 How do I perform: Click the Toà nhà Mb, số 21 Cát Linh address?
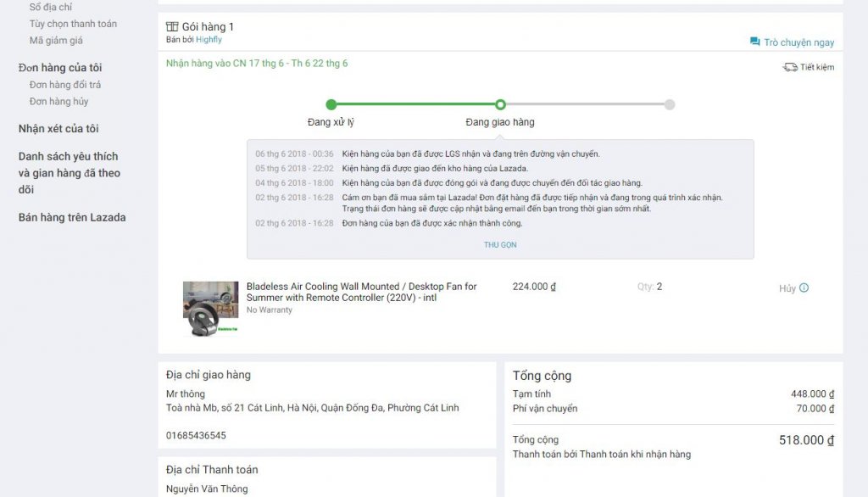pyautogui.click(x=312, y=408)
